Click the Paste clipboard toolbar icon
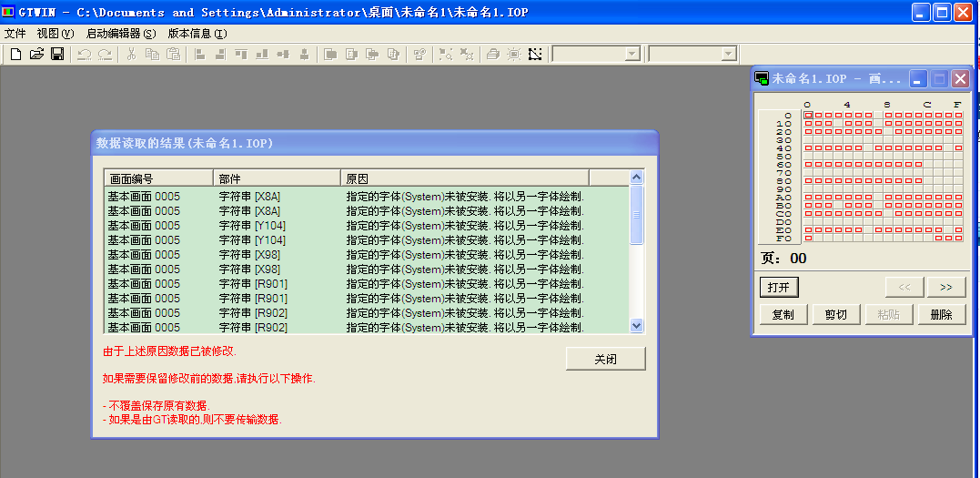 (x=173, y=54)
